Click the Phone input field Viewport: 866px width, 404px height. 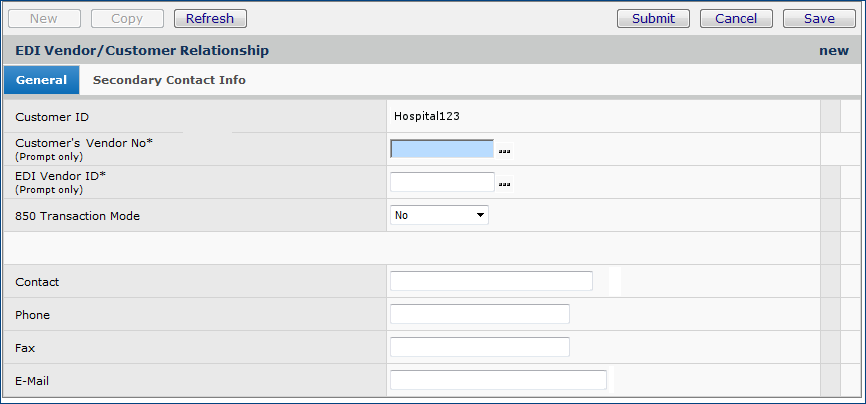[x=479, y=314]
